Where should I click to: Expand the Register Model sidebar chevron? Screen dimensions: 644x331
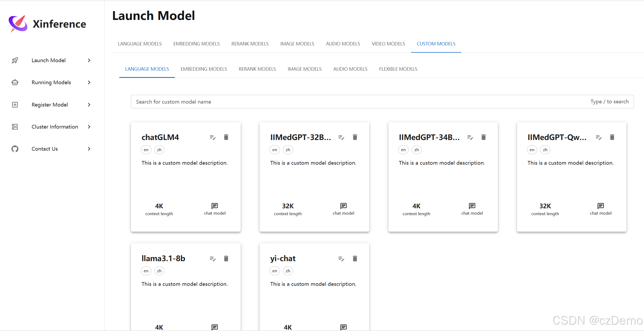(x=89, y=105)
